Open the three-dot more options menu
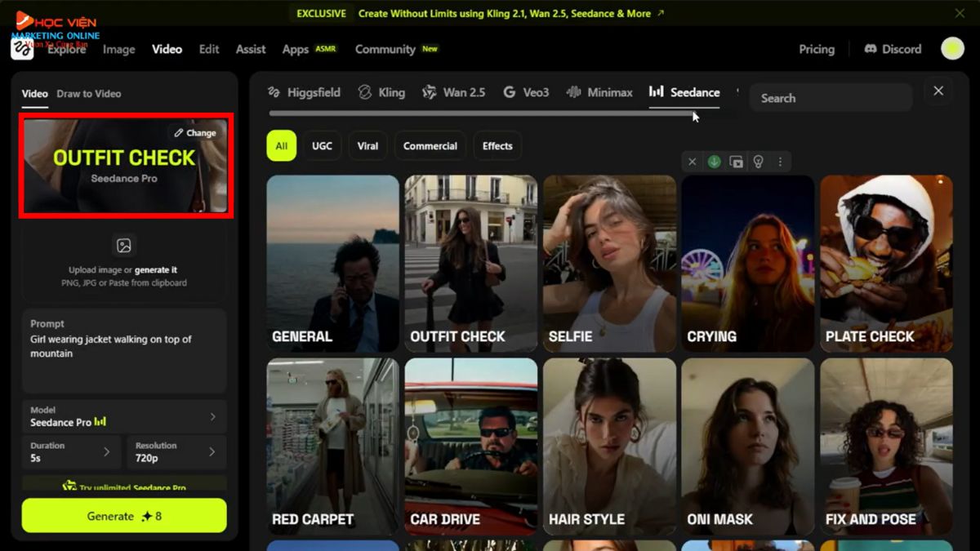This screenshot has height=551, width=980. coord(780,162)
